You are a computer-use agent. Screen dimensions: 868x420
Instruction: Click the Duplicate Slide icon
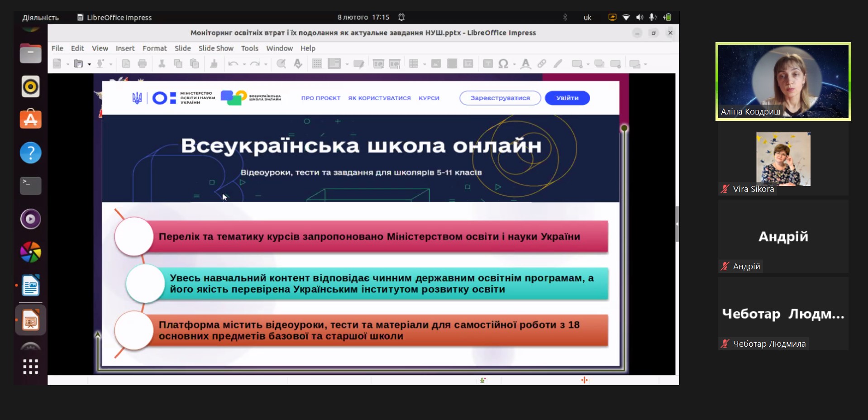click(599, 64)
